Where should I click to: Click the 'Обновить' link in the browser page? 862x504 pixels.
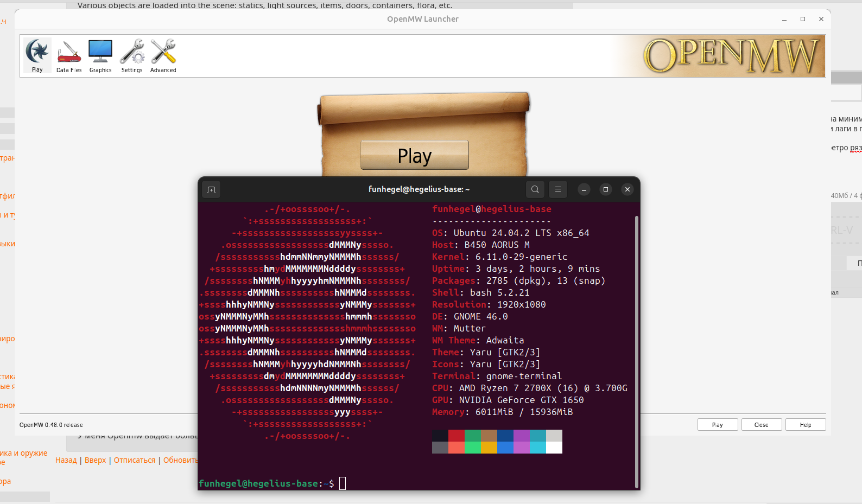coord(181,460)
